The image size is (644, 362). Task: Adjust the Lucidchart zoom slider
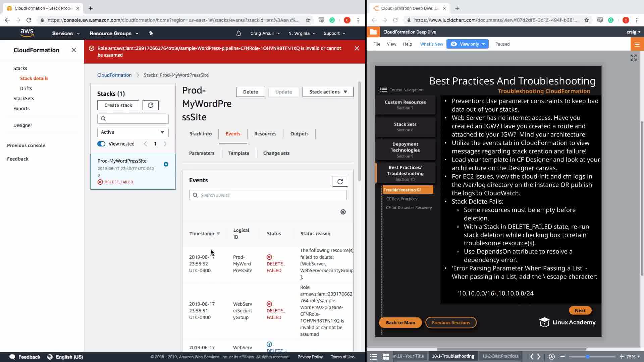588,357
